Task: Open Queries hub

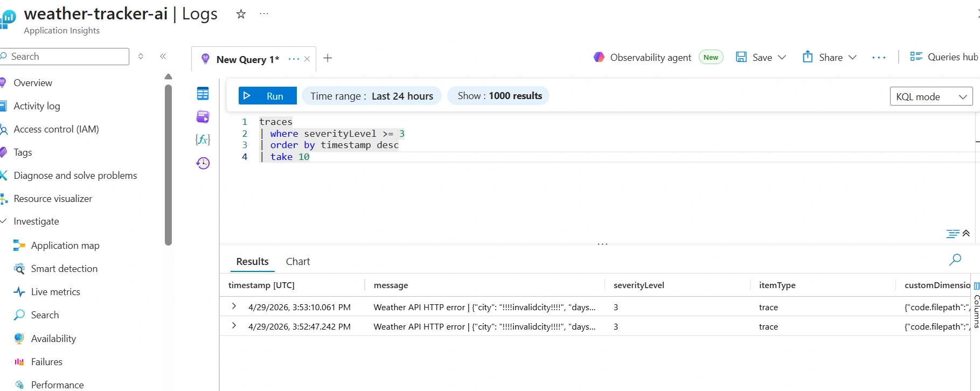Action: pyautogui.click(x=944, y=57)
